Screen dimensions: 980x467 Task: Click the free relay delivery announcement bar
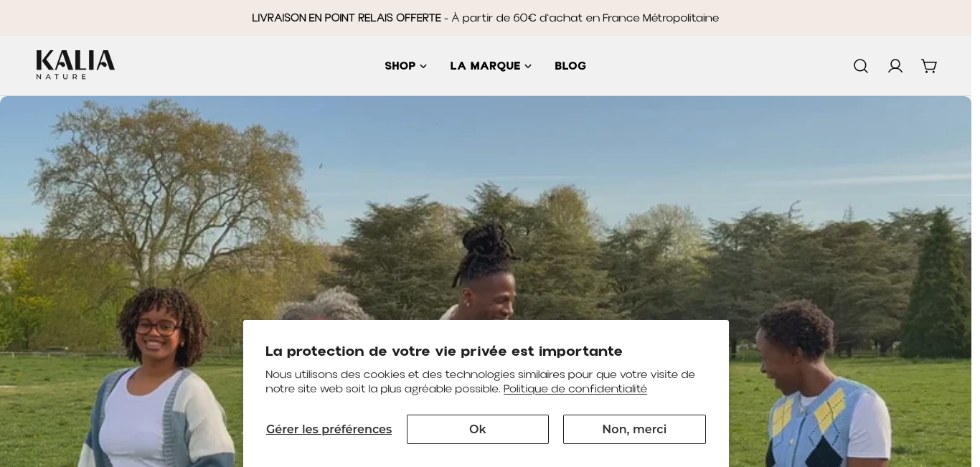click(486, 18)
